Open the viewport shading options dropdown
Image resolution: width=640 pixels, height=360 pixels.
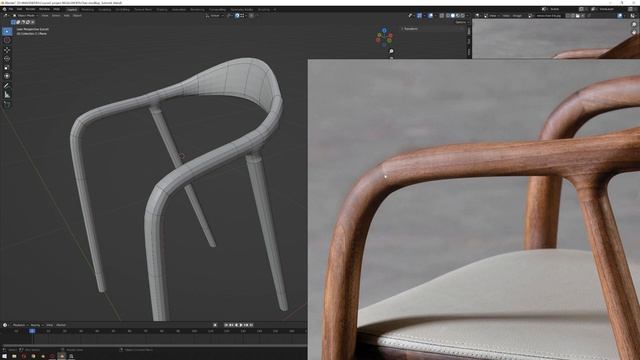(x=468, y=16)
